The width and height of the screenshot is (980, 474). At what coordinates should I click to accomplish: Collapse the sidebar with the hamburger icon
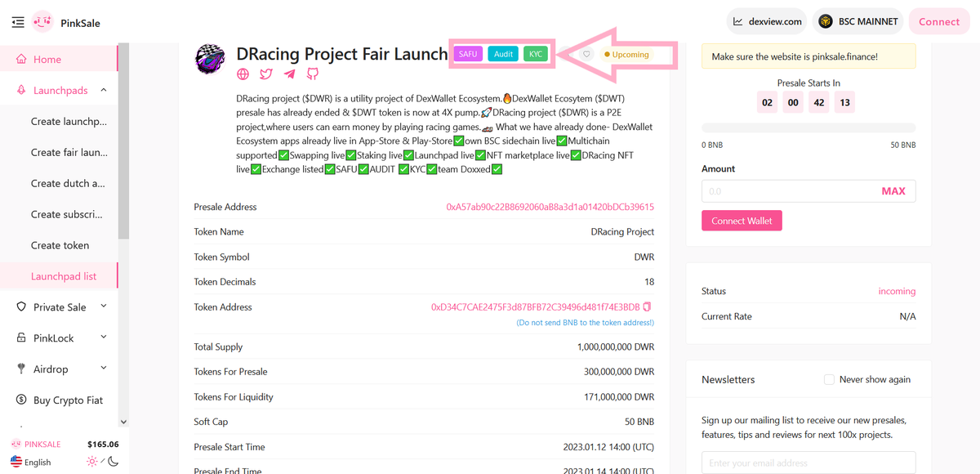[18, 22]
